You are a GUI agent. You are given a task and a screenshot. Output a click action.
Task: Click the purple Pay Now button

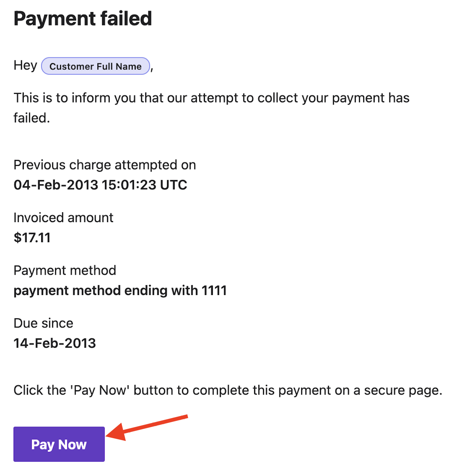(x=59, y=444)
